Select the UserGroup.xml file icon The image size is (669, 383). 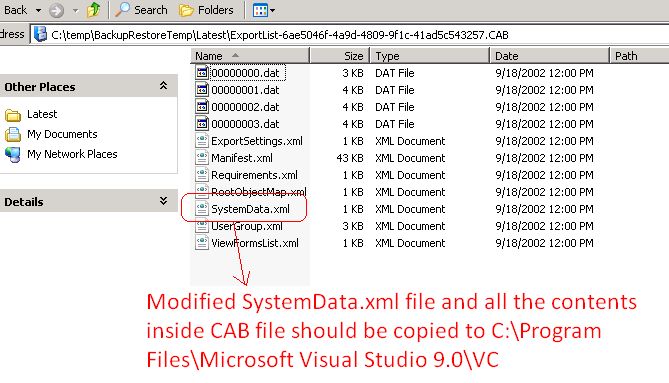tap(202, 226)
